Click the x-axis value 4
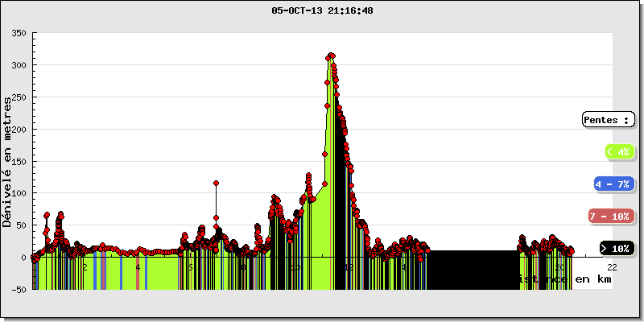 [138, 267]
